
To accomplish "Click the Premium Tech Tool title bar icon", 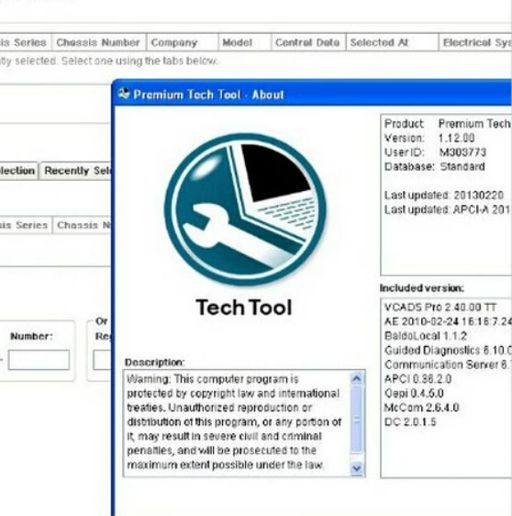I will (123, 94).
